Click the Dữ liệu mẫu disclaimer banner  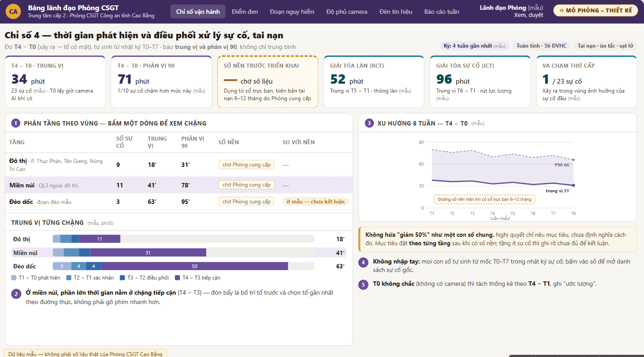point(85,353)
